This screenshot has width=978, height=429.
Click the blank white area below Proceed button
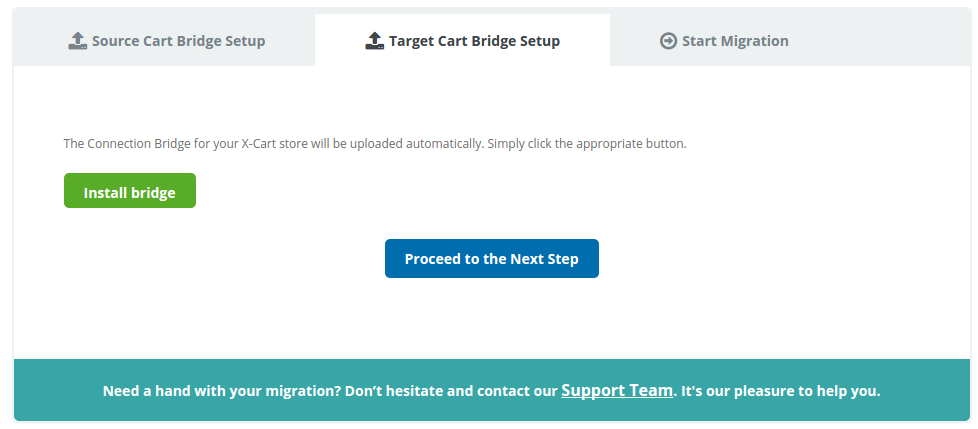[x=491, y=318]
